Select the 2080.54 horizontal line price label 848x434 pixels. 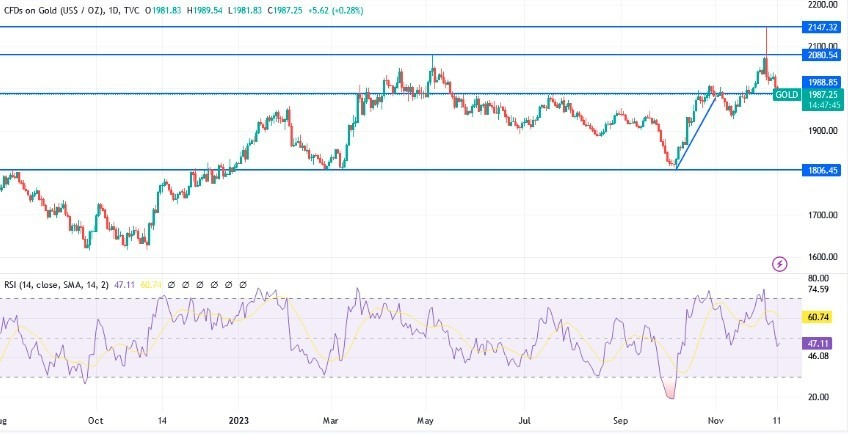click(x=823, y=55)
